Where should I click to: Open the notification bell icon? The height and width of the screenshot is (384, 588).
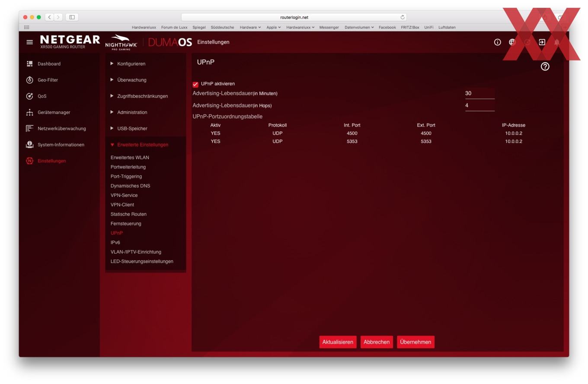click(x=557, y=42)
